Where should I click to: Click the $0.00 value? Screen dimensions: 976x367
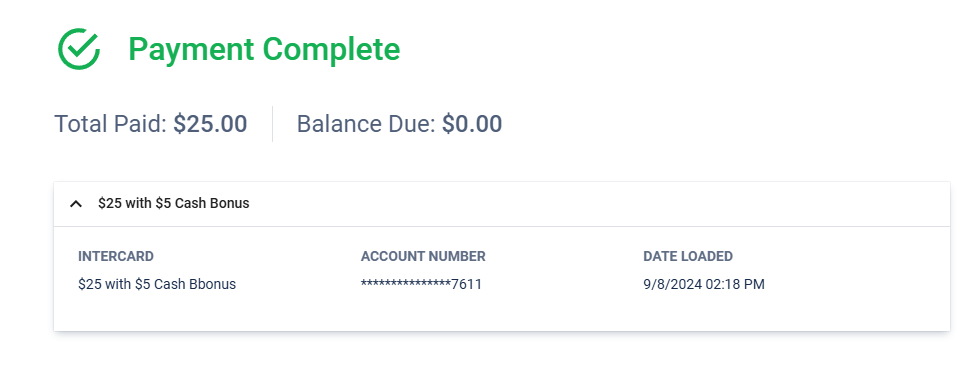pos(472,124)
